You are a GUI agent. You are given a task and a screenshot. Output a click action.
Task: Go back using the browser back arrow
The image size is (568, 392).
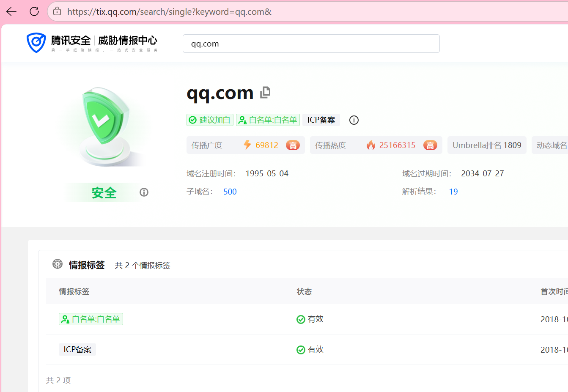11,11
